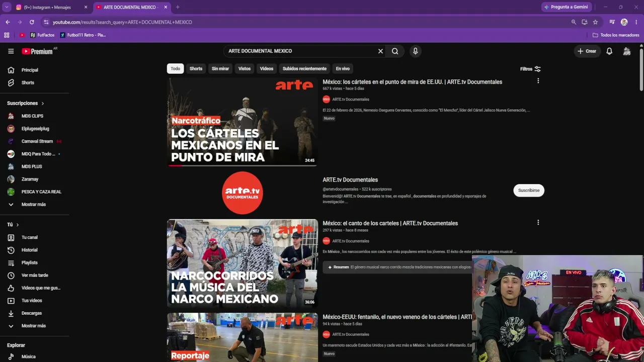Select the En vivo filter chip
Screen dimensions: 644x362
(x=343, y=68)
